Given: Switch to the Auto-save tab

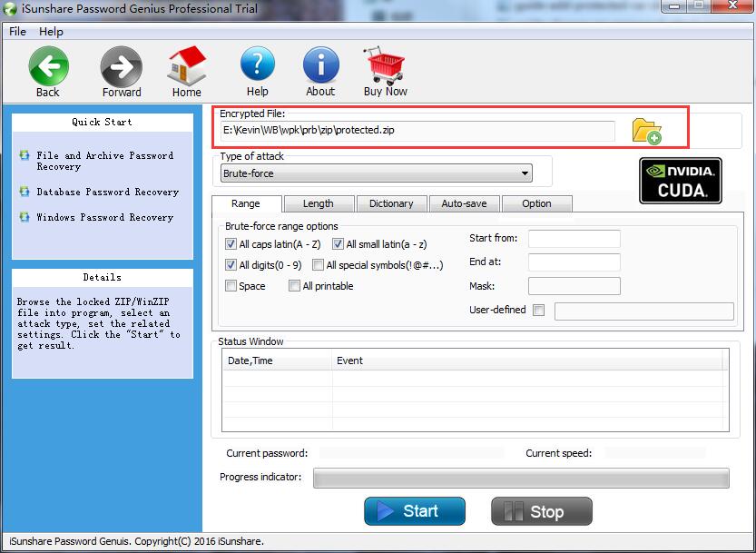Looking at the screenshot, I should 465,203.
